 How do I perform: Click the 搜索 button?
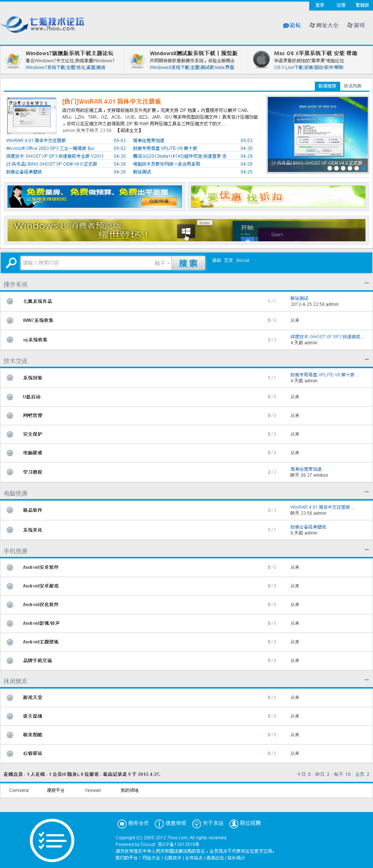pos(188,263)
